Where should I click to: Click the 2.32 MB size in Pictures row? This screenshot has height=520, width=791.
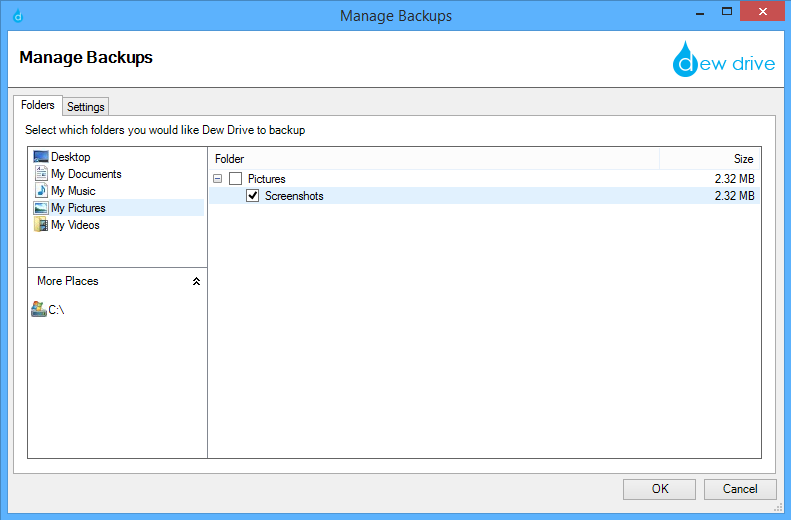pos(734,179)
